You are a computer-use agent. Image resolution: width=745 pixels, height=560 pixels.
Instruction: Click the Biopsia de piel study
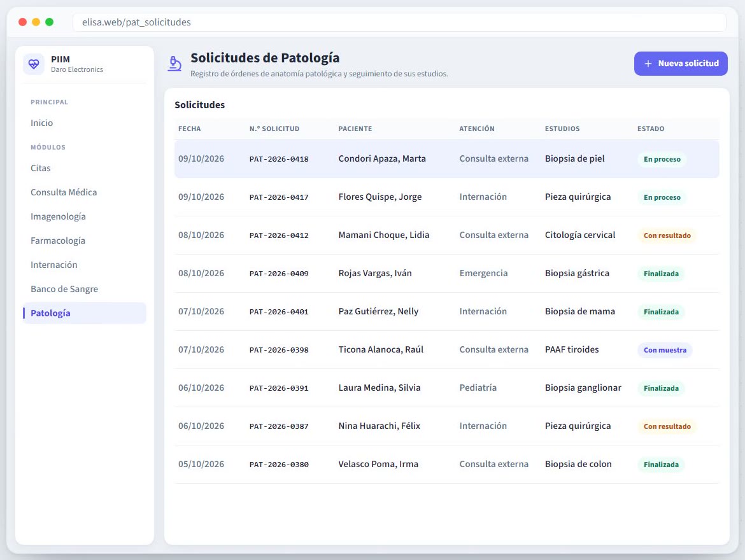pos(574,158)
